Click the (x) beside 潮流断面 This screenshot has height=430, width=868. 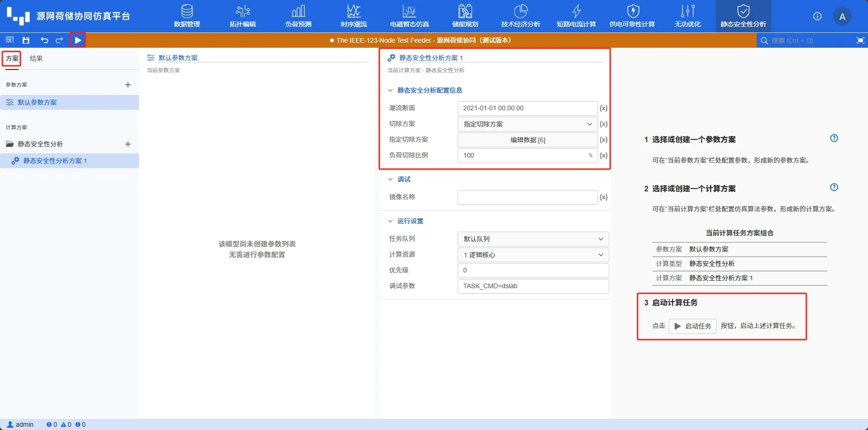(x=603, y=108)
